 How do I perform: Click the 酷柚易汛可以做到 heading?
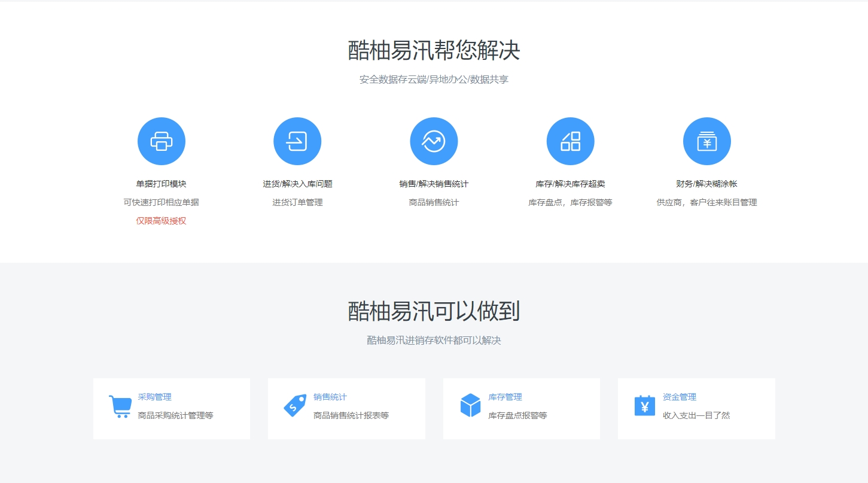[434, 311]
